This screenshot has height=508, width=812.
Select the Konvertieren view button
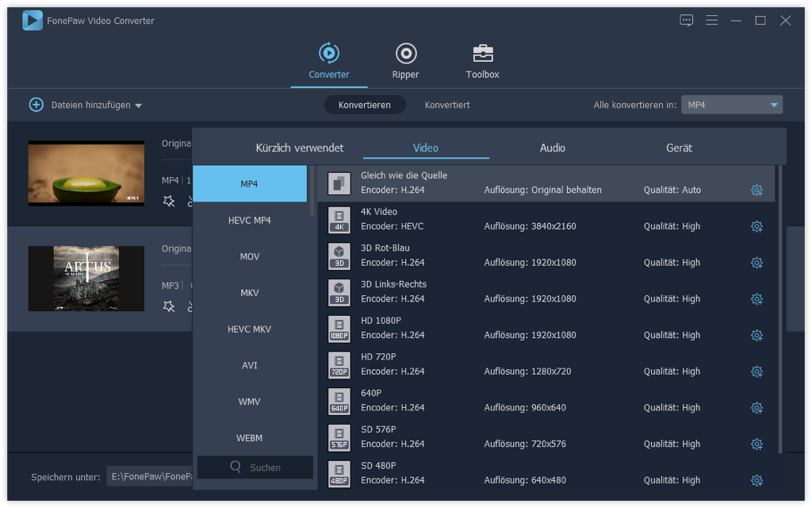(x=365, y=105)
